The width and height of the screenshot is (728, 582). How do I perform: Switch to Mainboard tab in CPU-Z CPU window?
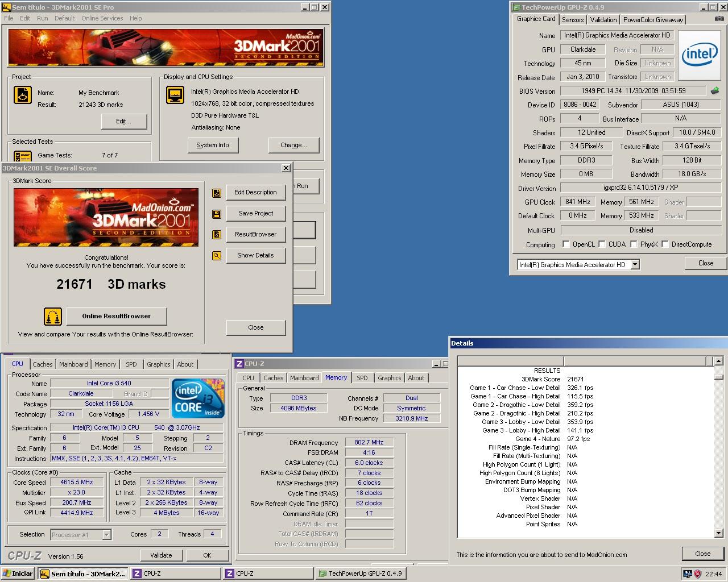click(x=73, y=364)
